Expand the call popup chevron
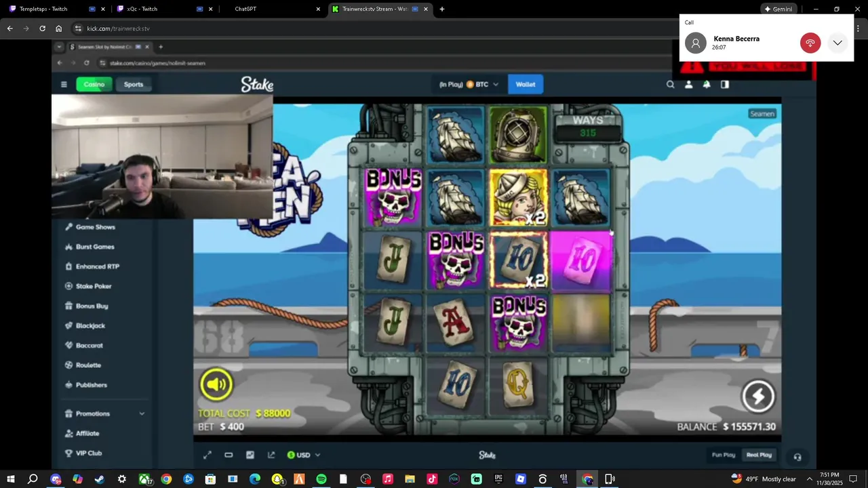 pyautogui.click(x=838, y=43)
